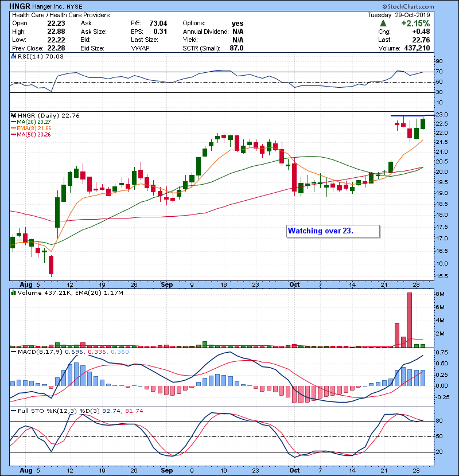Click the 'MA(20) 20.27' legend entry
The image size is (459, 476).
click(x=34, y=122)
